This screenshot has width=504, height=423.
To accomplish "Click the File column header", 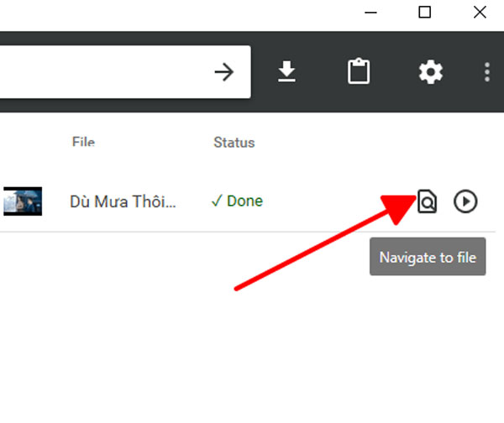I will pos(83,142).
